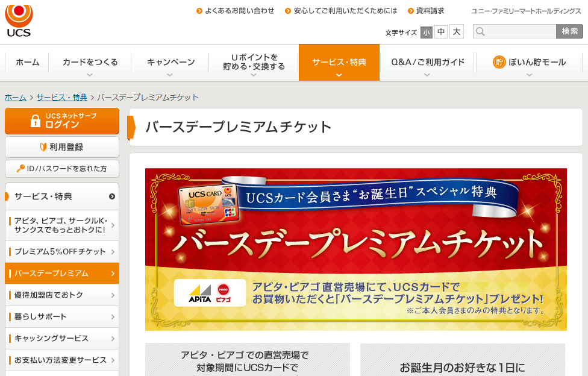This screenshot has width=588, height=376.
Task: Open the ホーム navigation tab
Action: point(27,62)
